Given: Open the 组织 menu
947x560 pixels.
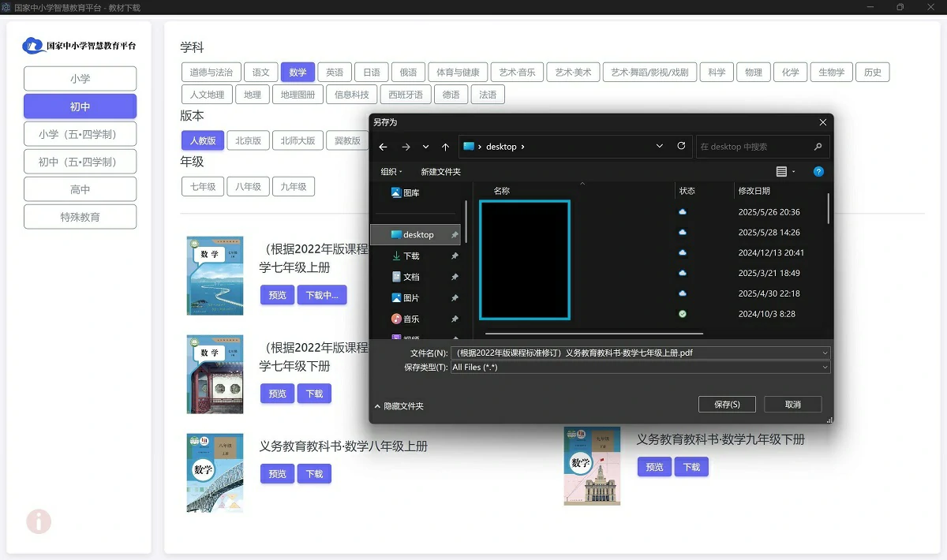Looking at the screenshot, I should 391,171.
